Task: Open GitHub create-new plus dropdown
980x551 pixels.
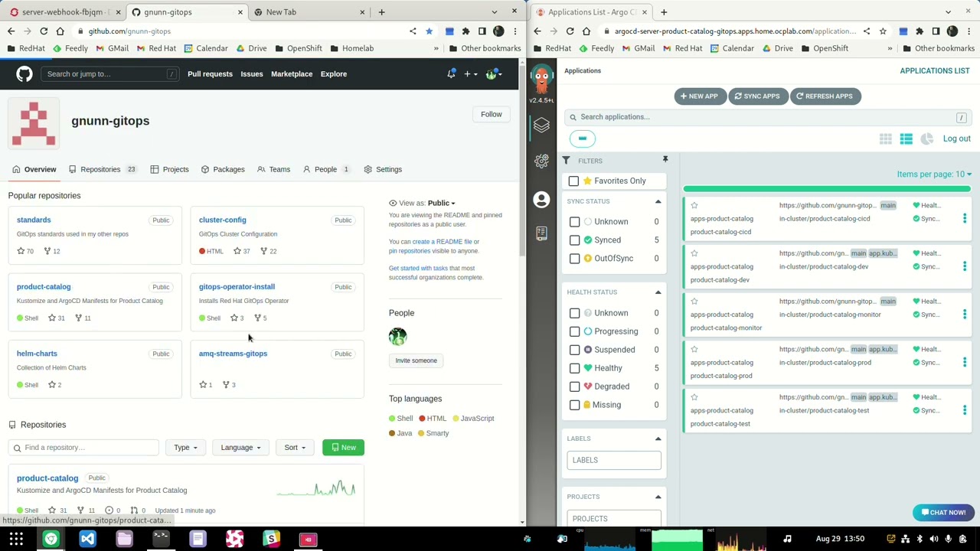Action: [470, 73]
